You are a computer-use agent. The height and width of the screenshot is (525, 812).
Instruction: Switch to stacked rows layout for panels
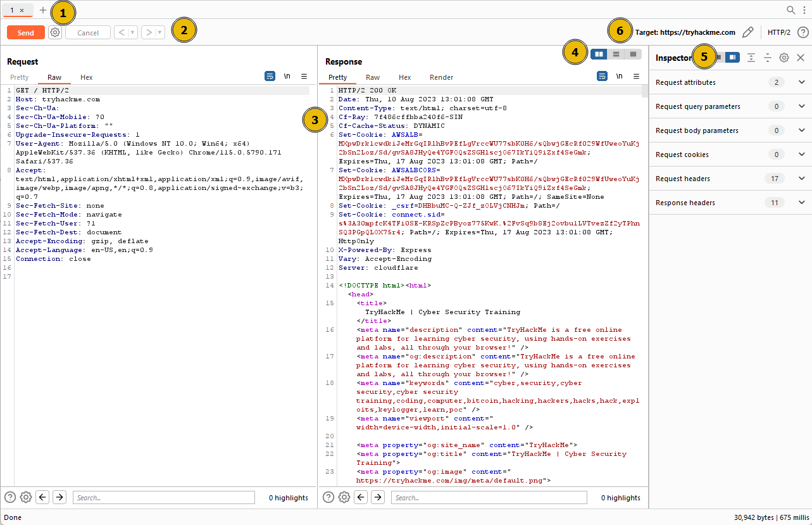[615, 54]
